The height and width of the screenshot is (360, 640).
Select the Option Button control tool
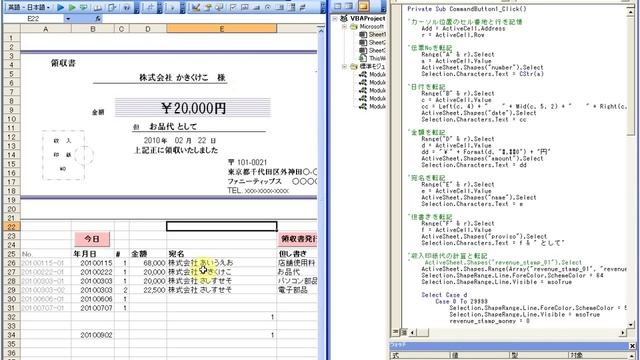click(x=268, y=7)
